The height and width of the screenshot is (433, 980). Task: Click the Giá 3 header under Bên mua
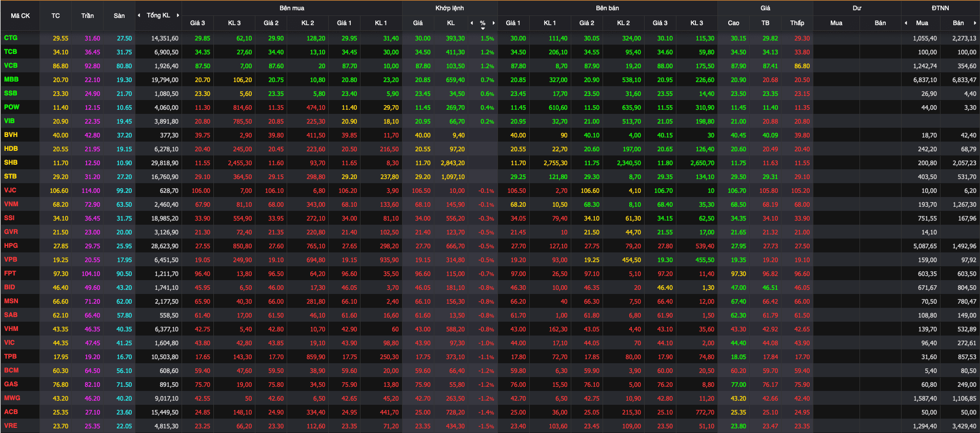(x=197, y=23)
